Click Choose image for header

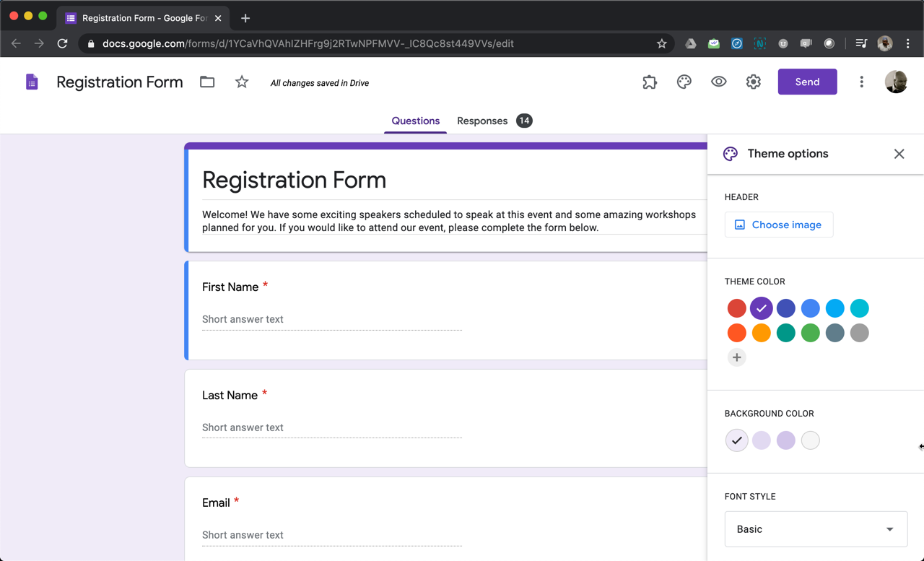click(x=778, y=225)
